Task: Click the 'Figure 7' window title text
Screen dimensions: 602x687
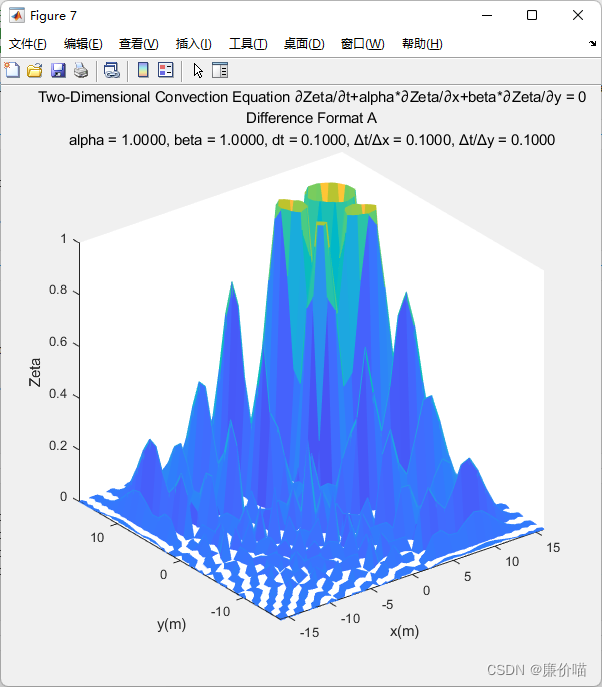Action: click(53, 16)
